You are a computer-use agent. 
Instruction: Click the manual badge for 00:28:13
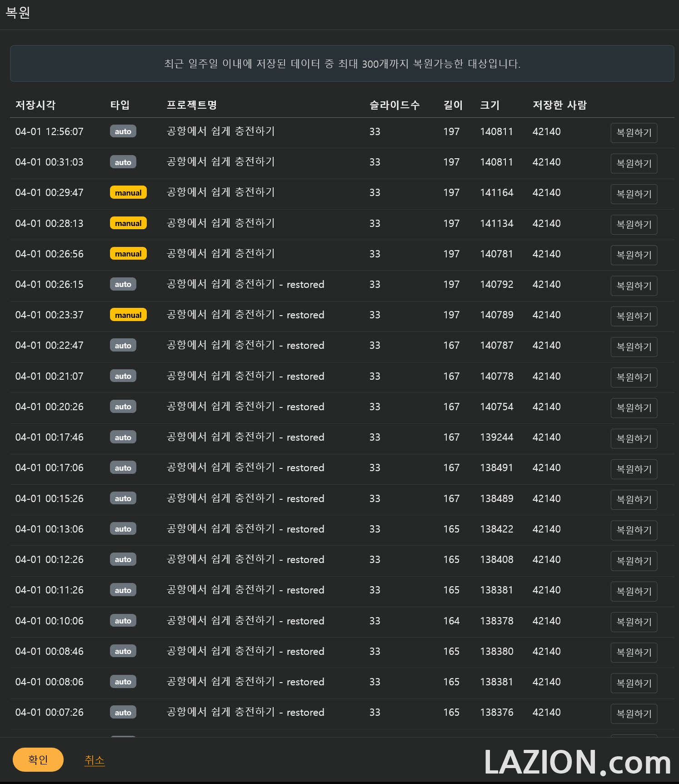128,223
